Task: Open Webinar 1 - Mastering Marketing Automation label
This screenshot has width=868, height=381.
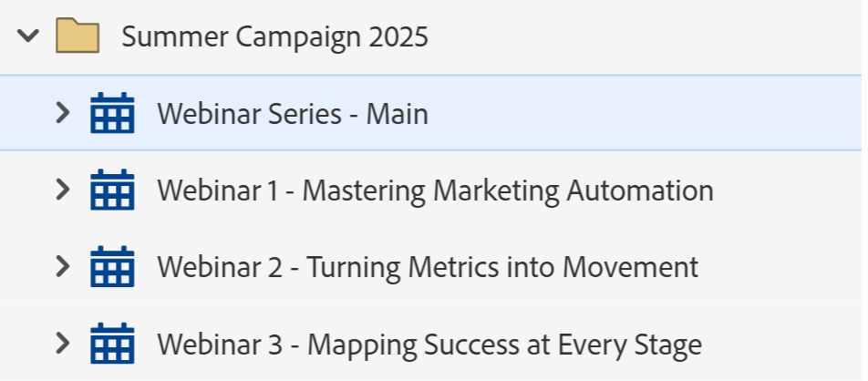Action: [x=435, y=191]
